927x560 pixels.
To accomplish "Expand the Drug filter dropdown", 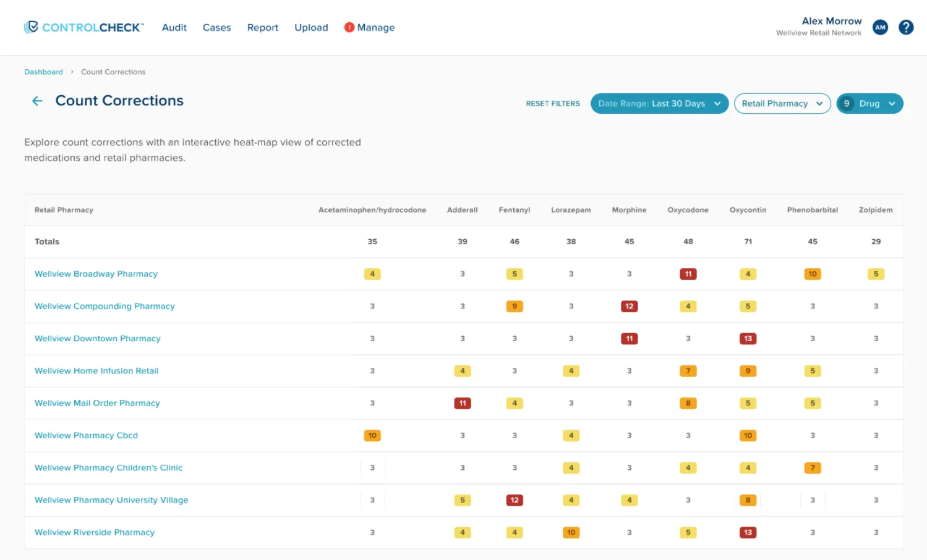I will [x=870, y=103].
